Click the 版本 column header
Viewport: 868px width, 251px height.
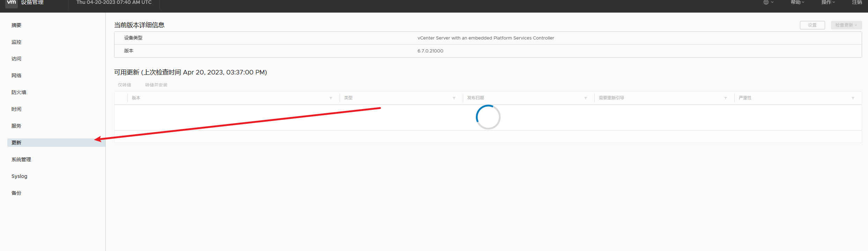(x=136, y=98)
